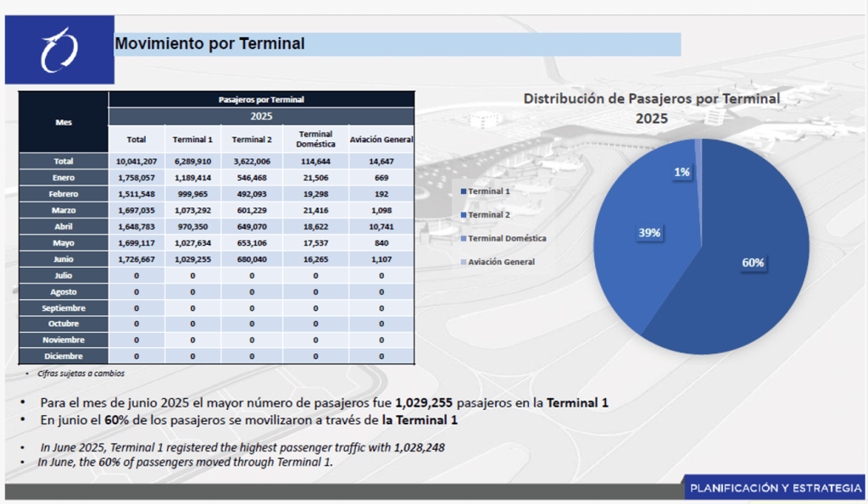Click the 'Terminal Doméstica' column header

(315, 139)
